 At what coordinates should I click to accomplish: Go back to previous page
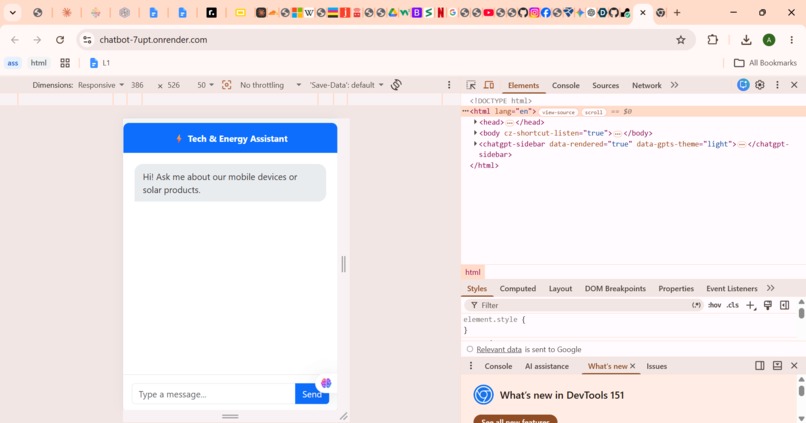pos(15,40)
